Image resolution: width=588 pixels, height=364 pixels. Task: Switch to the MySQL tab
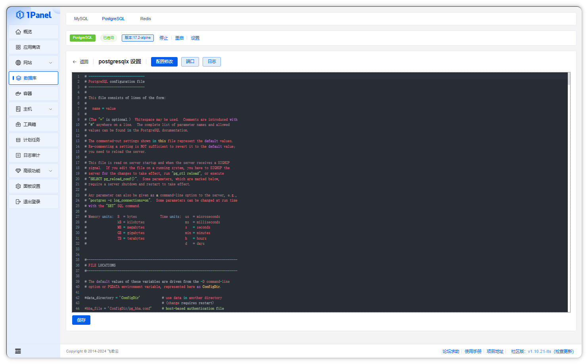[x=81, y=19]
